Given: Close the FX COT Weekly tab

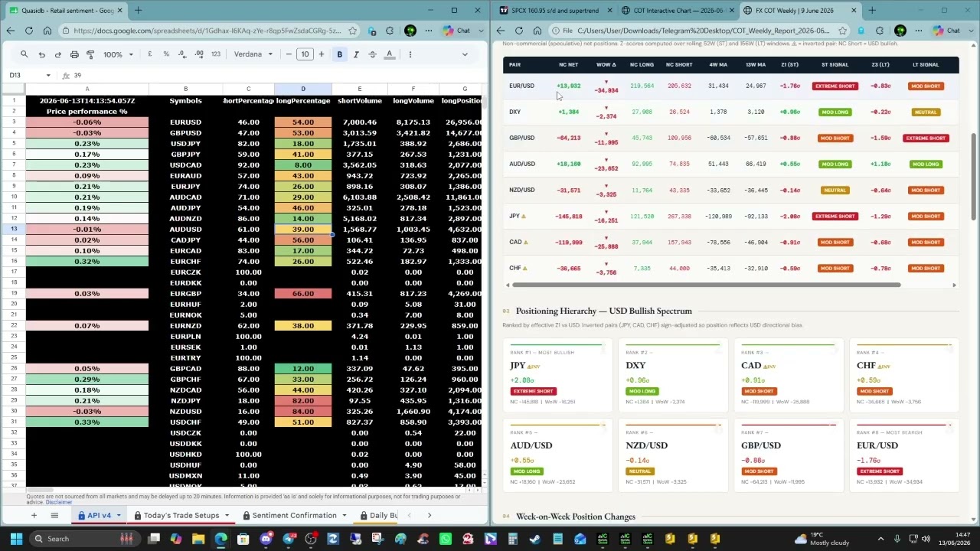Looking at the screenshot, I should click(x=854, y=11).
